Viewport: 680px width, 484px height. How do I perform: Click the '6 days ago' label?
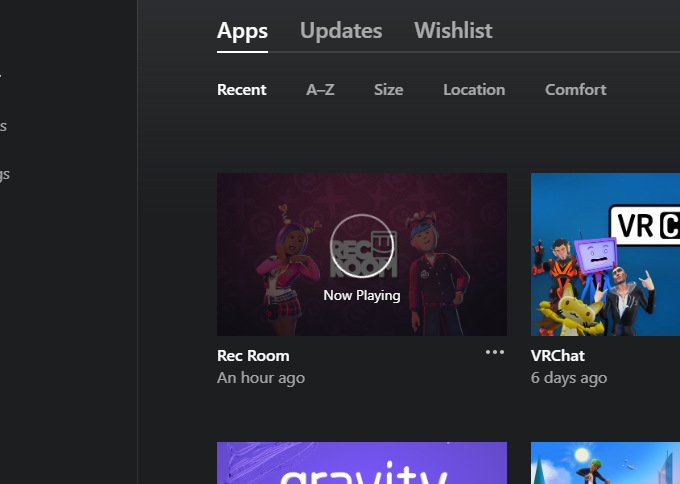pyautogui.click(x=569, y=378)
